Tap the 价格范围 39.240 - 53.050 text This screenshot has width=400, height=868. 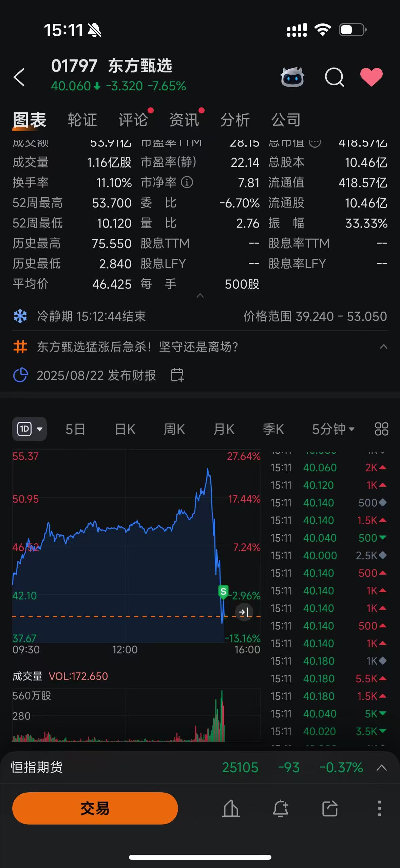(315, 316)
